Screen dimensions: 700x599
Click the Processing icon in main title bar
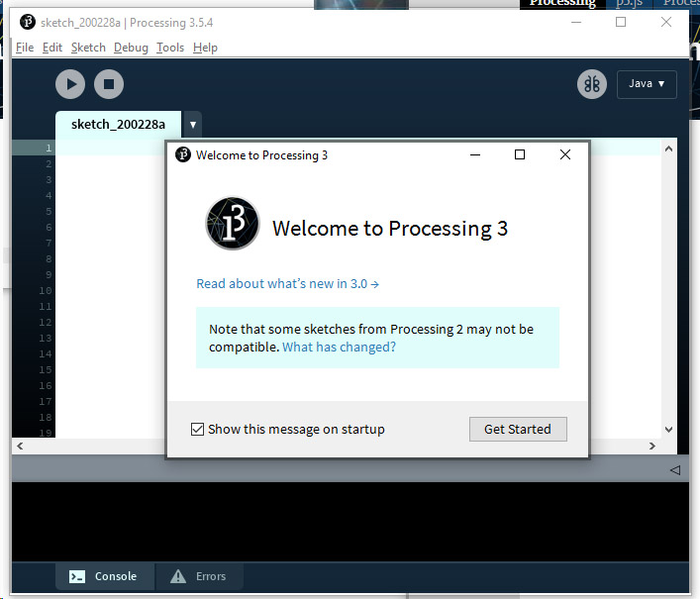(28, 22)
